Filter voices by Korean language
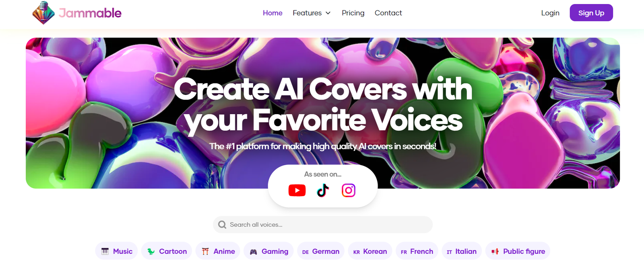This screenshot has width=644, height=275. click(x=370, y=251)
